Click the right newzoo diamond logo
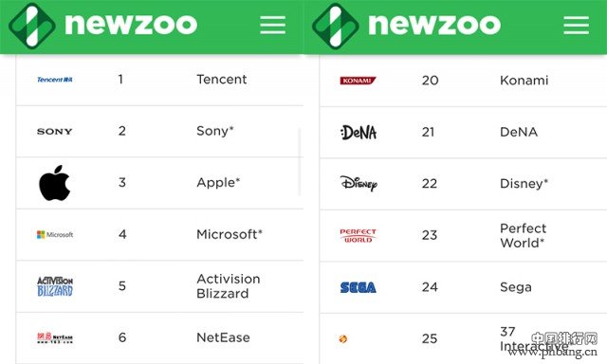 [336, 26]
